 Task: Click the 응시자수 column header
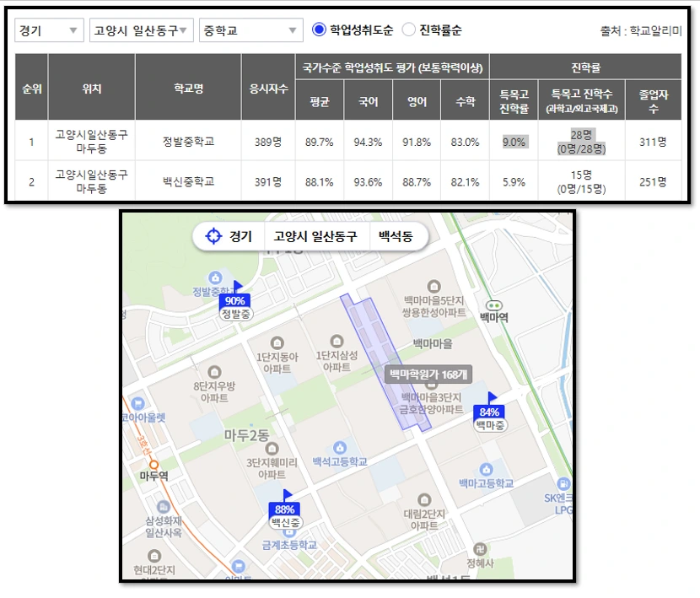[268, 87]
